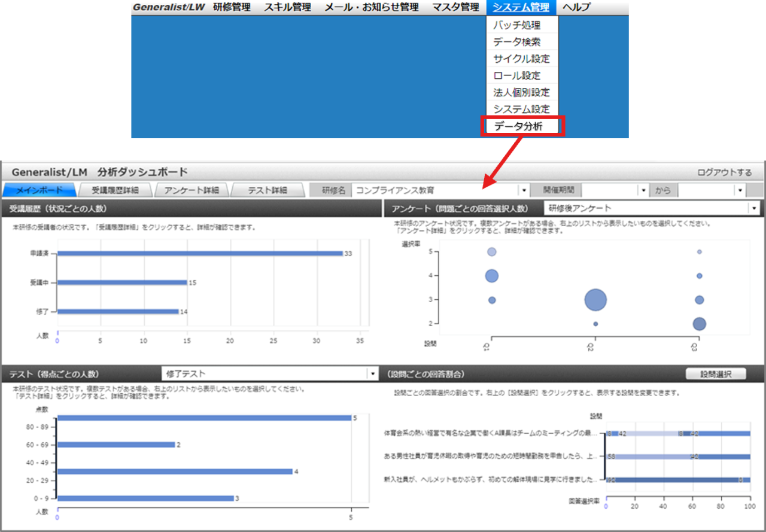
Task: Click ログアウトする link
Action: (x=724, y=172)
